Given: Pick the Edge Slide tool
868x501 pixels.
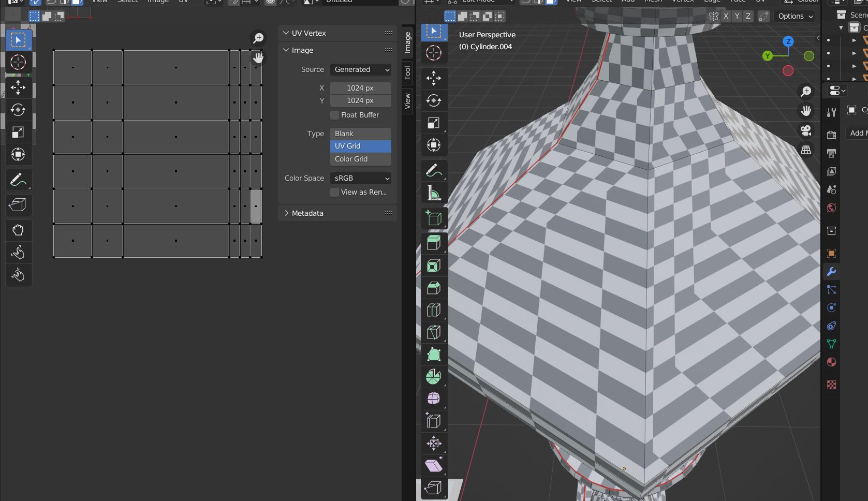Looking at the screenshot, I should click(x=434, y=421).
